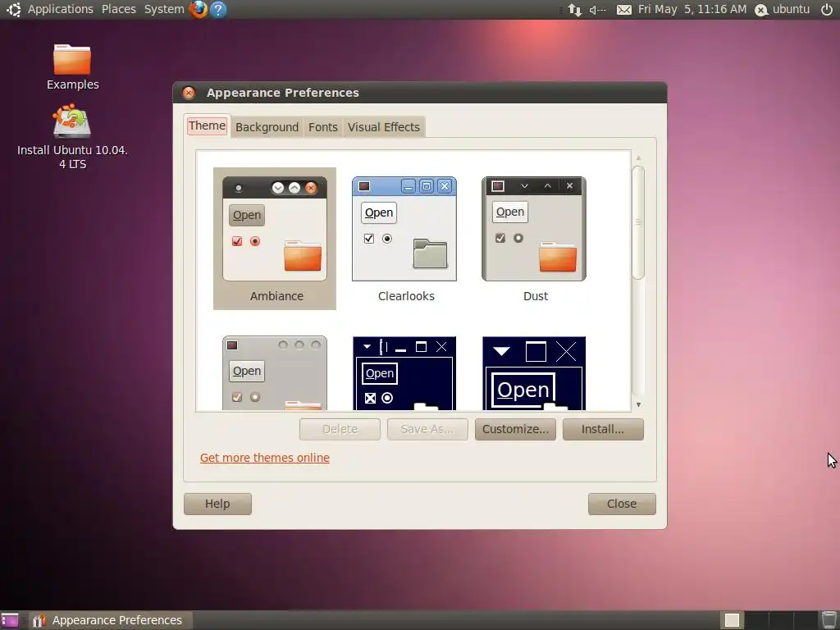Open the mail envelope indicator menu
Screen dimensions: 840x630
tap(623, 10)
